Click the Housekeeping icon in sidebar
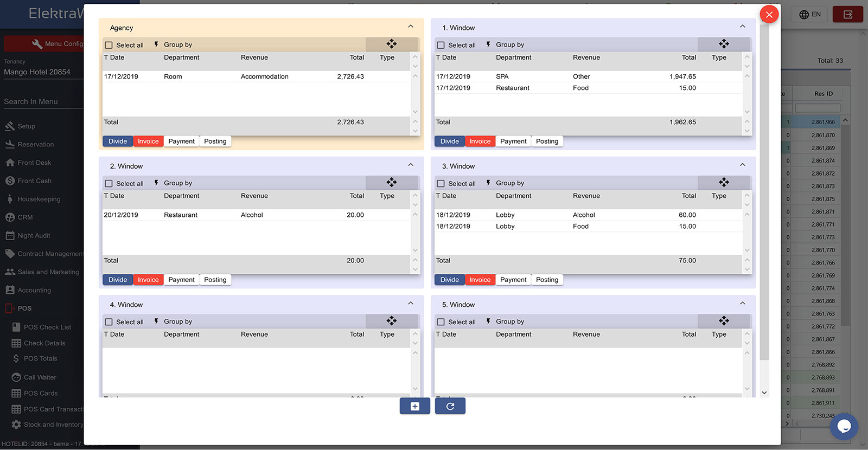This screenshot has width=868, height=450. click(10, 199)
